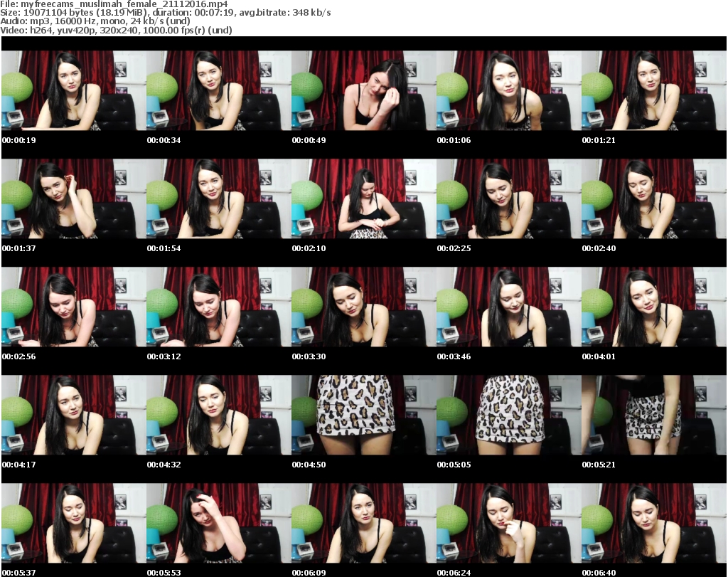Open the thumbnail frame stamped 00:01:06
The image size is (728, 577).
[x=509, y=90]
